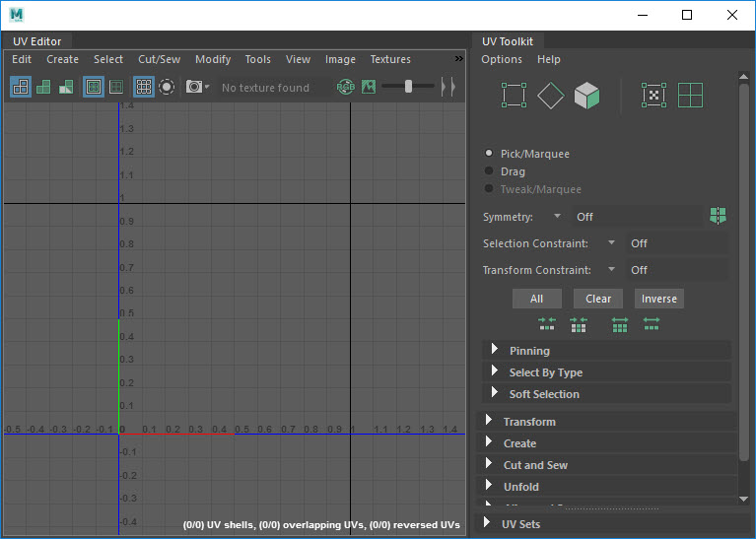Click the edge selection mode diamond icon
Viewport: 756px width, 539px height.
click(x=551, y=96)
